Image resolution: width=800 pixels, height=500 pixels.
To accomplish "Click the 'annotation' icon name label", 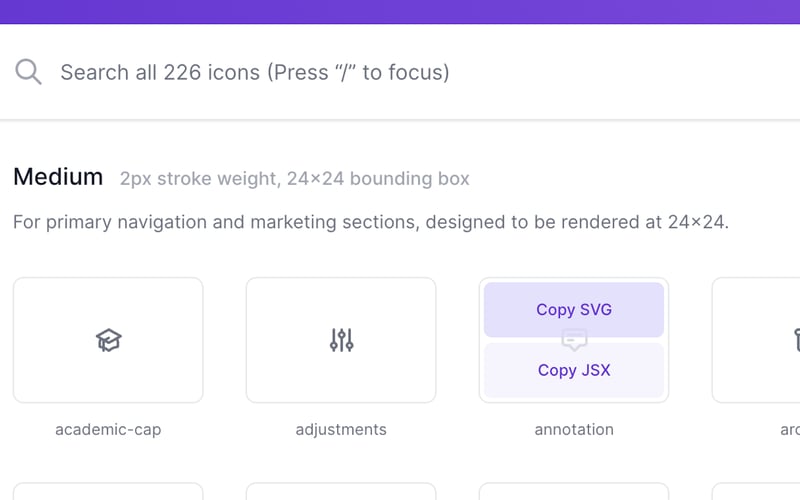I will pyautogui.click(x=574, y=430).
